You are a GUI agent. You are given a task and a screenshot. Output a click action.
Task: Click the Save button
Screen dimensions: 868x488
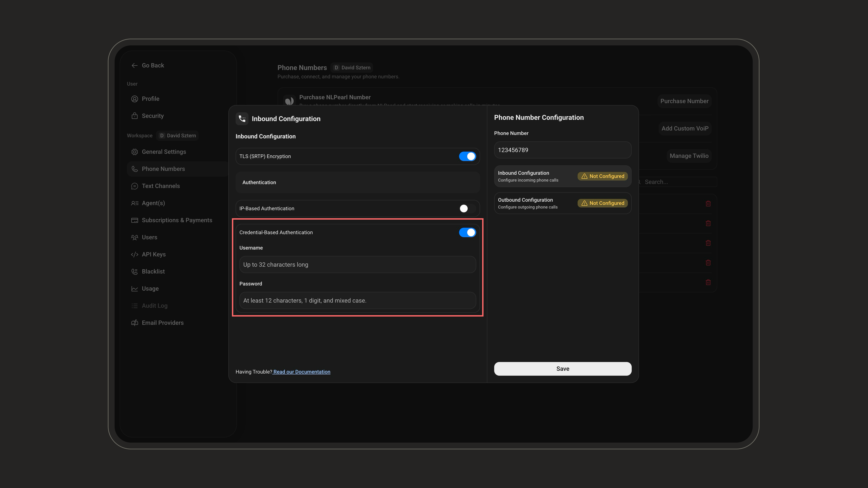tap(563, 369)
